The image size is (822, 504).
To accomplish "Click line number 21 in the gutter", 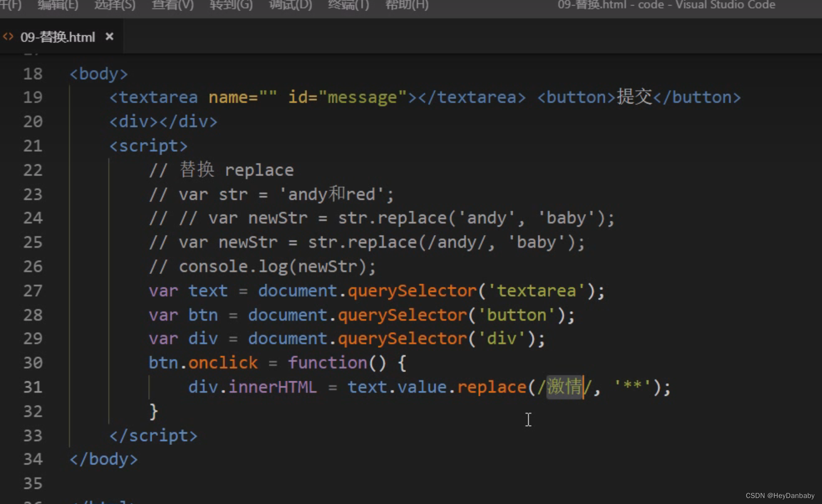I will tap(33, 146).
